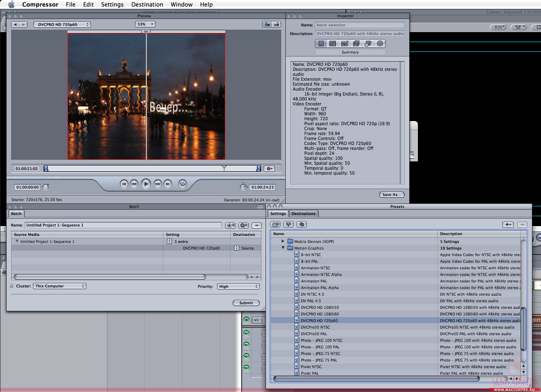This screenshot has width=541, height=392.
Task: Open the 81% zoom pop-up in Canvas window
Action: coord(498,27)
